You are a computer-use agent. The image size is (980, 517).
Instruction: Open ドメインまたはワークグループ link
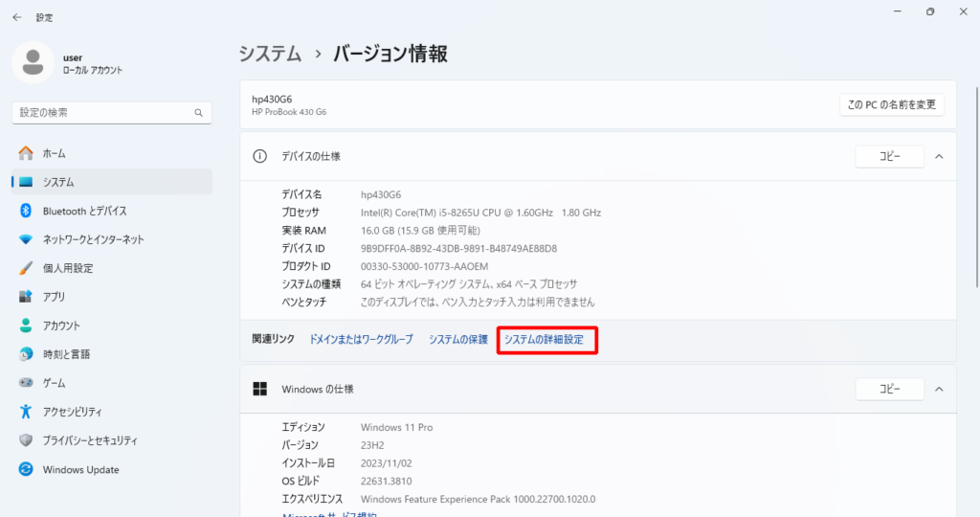(x=361, y=340)
